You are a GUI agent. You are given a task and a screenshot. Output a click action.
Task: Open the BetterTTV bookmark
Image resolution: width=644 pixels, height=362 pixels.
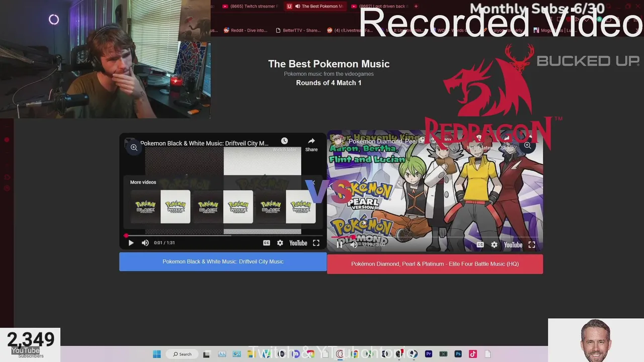pos(298,30)
